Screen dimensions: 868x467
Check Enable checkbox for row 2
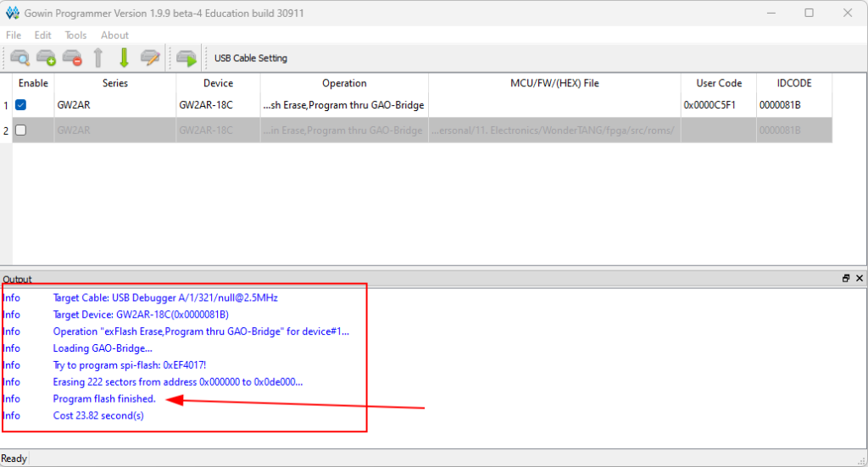21,130
